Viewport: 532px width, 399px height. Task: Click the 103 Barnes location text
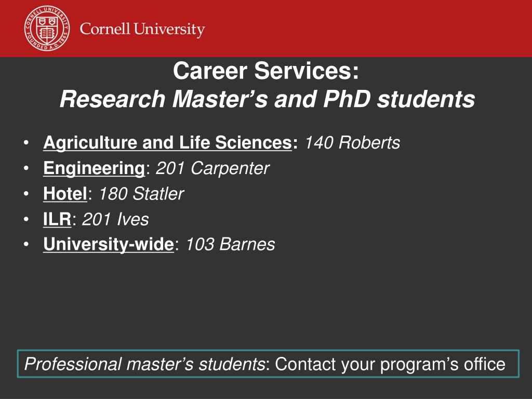pos(230,244)
